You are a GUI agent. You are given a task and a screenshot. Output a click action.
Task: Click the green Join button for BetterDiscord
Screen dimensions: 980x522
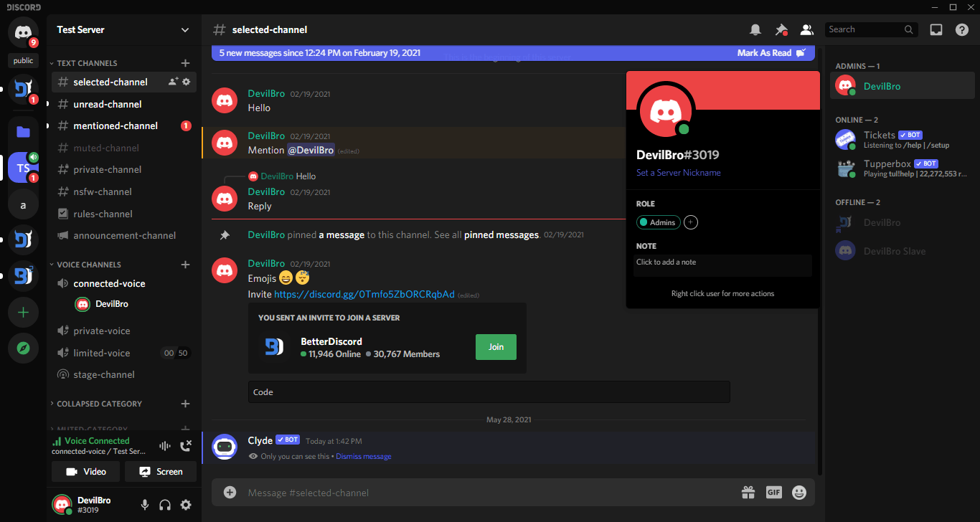[x=496, y=346]
